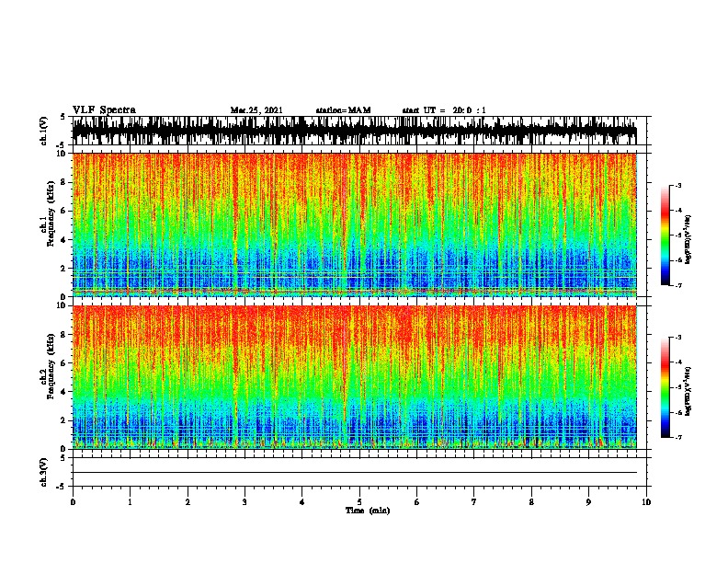Click the time axis tick label "10"
This screenshot has height=563, width=728.
[646, 502]
